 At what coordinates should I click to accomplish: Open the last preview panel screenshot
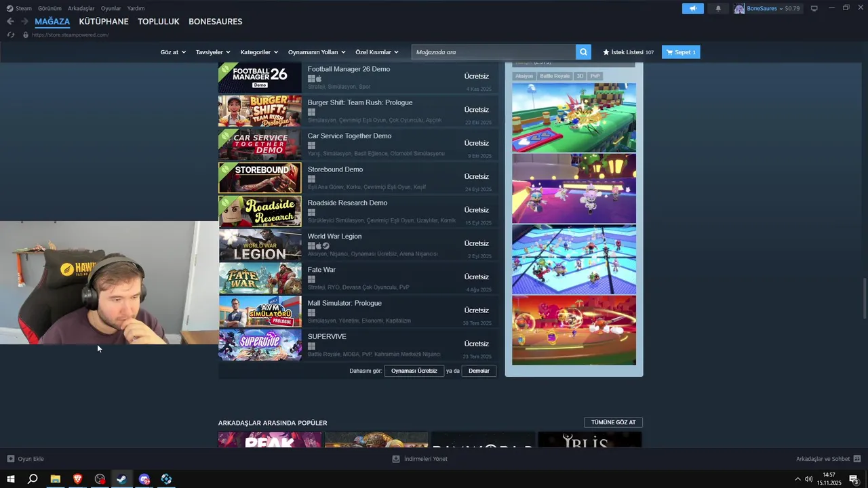pyautogui.click(x=574, y=330)
